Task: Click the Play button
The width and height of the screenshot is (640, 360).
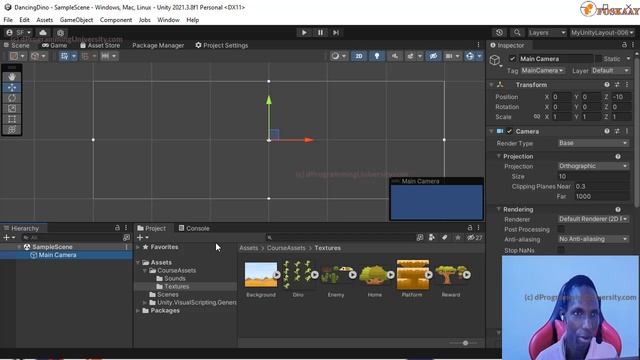Action: [304, 33]
